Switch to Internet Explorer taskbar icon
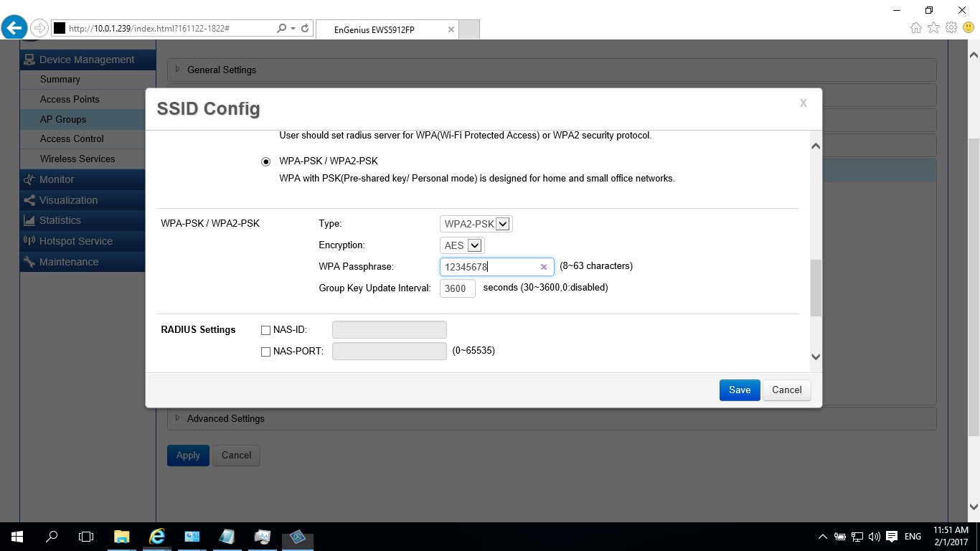Image resolution: width=980 pixels, height=551 pixels. [x=156, y=536]
